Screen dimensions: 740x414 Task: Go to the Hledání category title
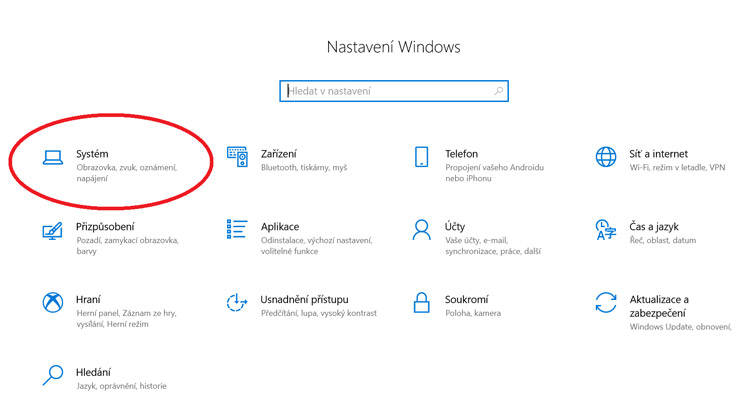click(93, 372)
